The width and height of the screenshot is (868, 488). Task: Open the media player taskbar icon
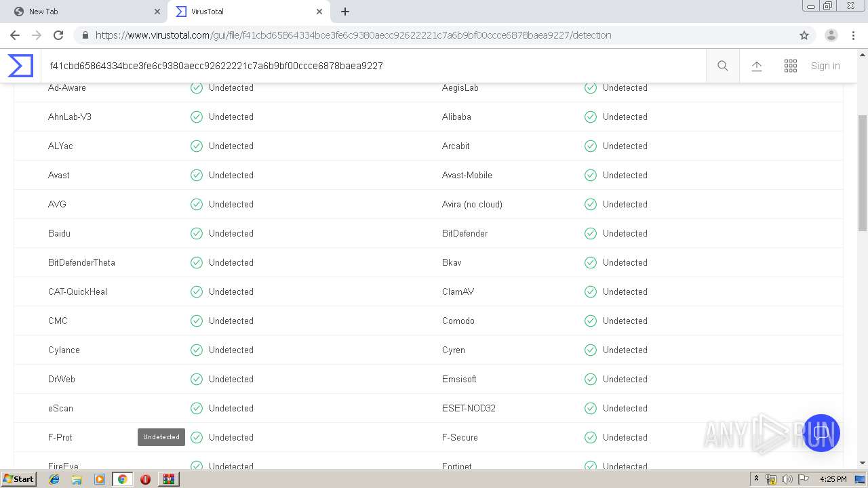(100, 479)
